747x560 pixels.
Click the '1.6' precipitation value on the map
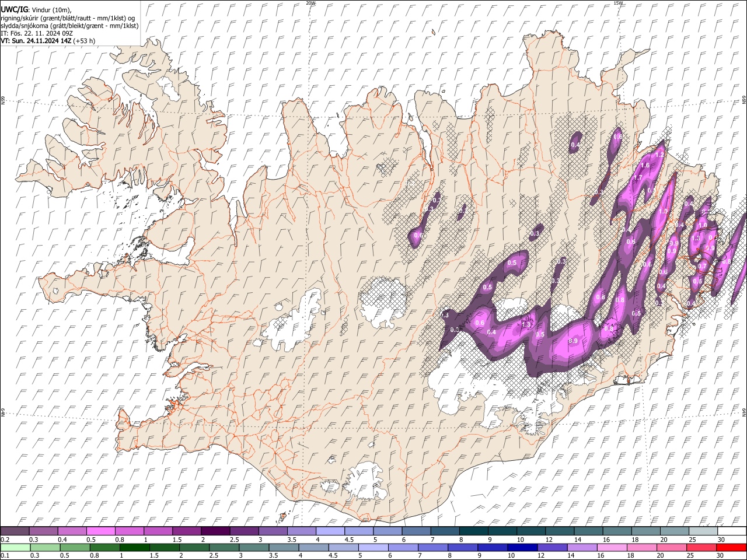point(645,166)
